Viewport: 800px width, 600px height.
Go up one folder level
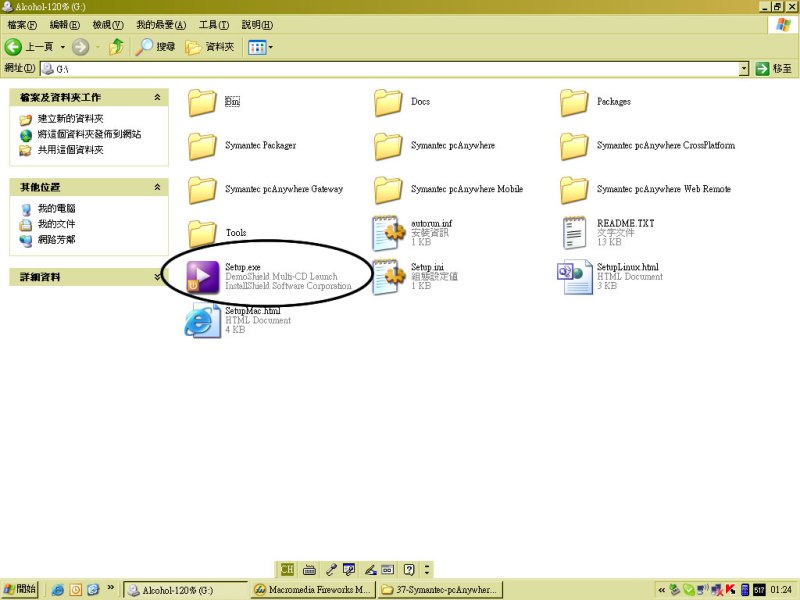(x=117, y=47)
